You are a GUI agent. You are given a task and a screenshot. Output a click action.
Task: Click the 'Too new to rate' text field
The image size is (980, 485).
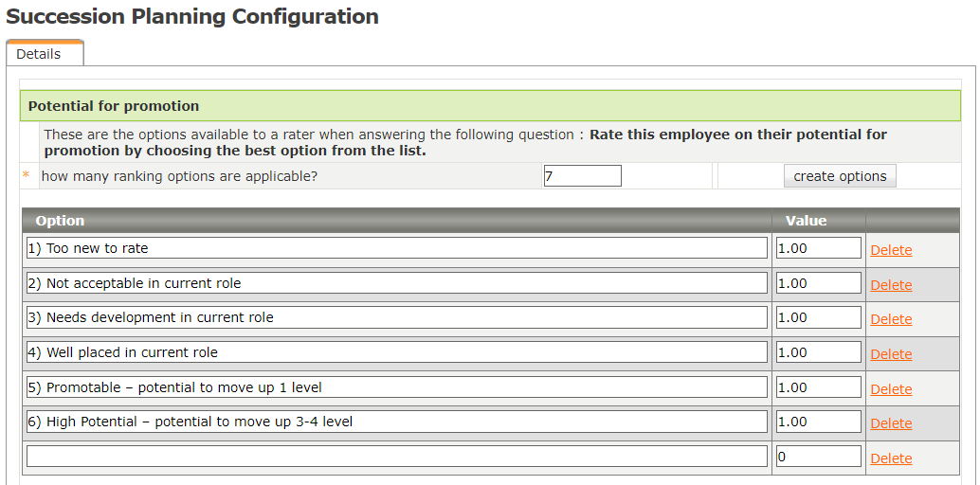point(396,248)
